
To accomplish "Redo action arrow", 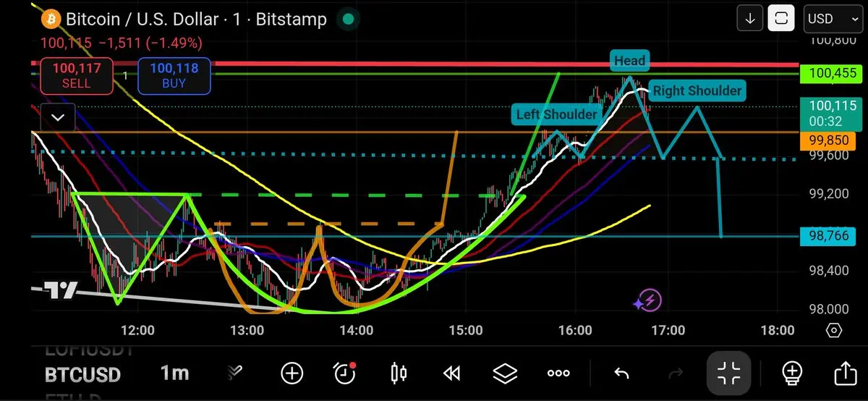I will (677, 373).
